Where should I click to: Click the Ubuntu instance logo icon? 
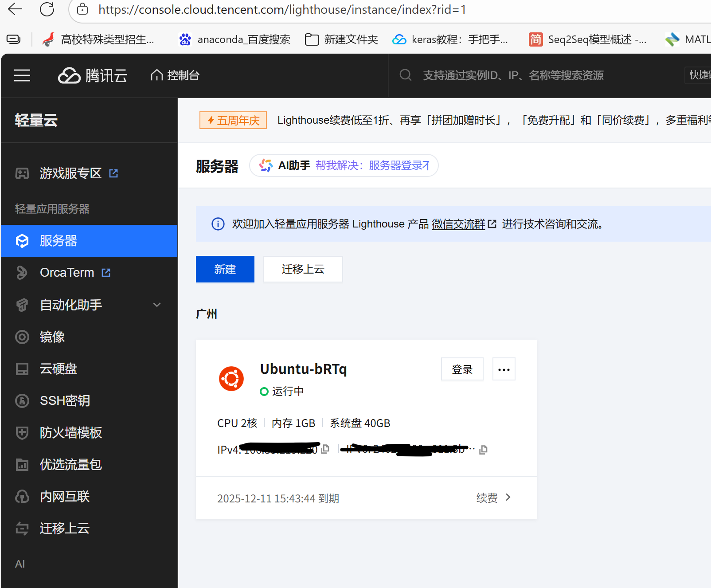point(231,379)
